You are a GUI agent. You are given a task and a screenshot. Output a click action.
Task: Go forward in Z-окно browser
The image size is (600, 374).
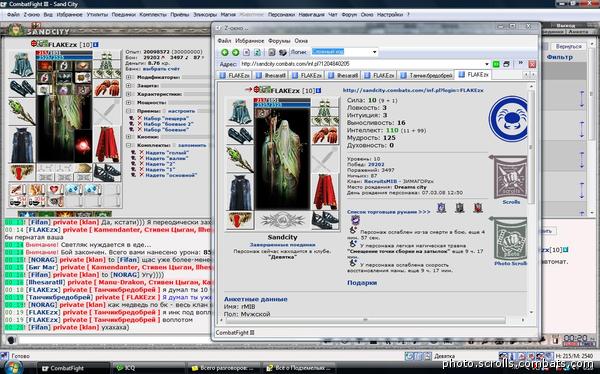tap(235, 52)
